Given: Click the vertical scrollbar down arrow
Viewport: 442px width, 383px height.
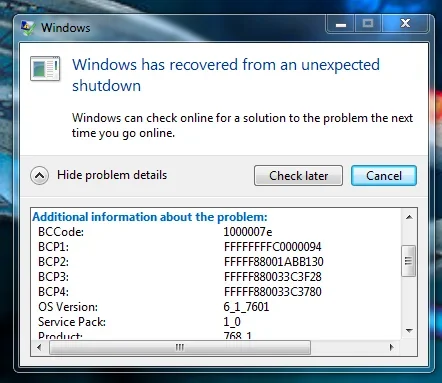Looking at the screenshot, I should click(409, 331).
